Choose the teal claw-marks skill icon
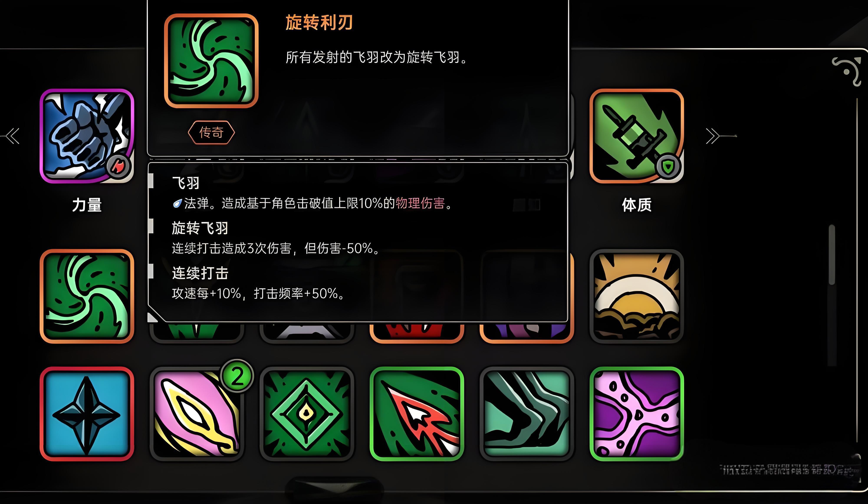 527,414
